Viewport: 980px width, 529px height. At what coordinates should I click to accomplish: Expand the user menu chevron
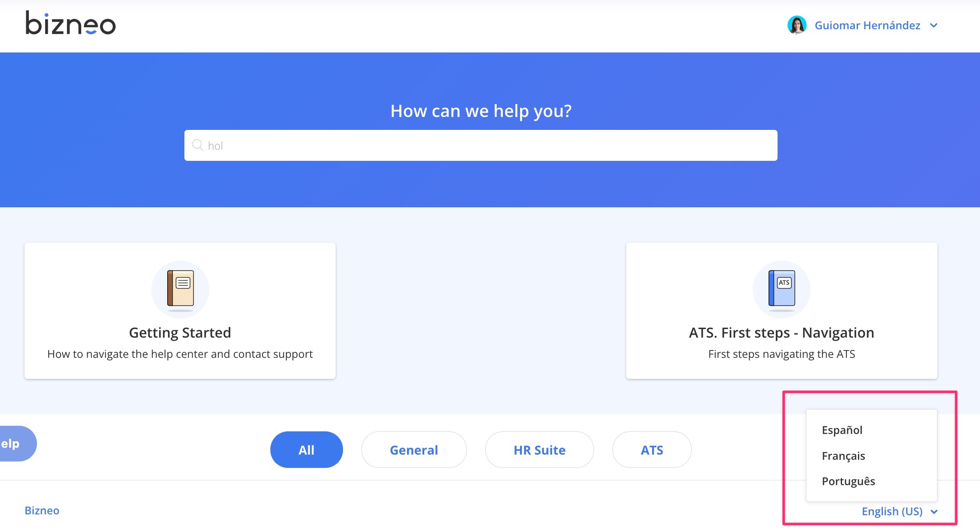click(934, 25)
